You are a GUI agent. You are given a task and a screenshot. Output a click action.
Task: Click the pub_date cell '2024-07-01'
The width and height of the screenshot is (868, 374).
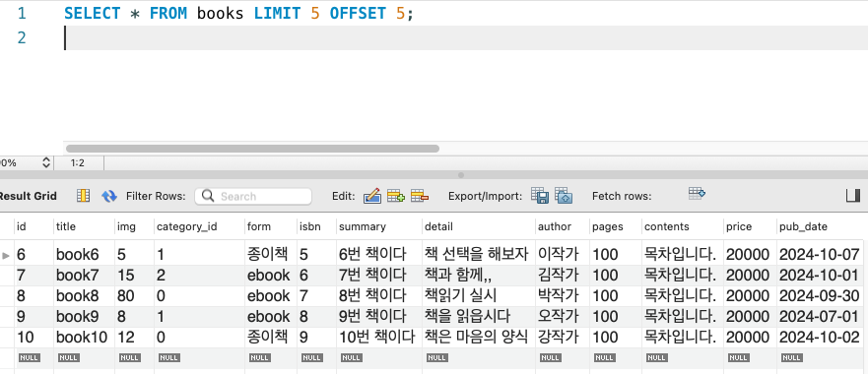tap(820, 317)
